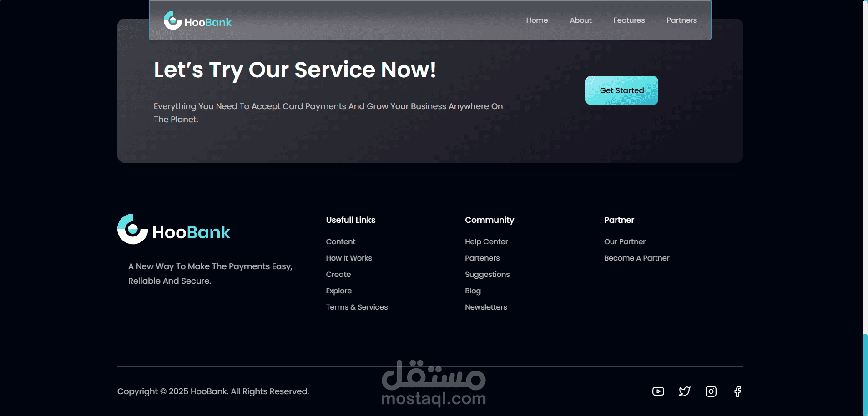Open Features in the navigation bar
868x416 pixels.
pyautogui.click(x=629, y=20)
